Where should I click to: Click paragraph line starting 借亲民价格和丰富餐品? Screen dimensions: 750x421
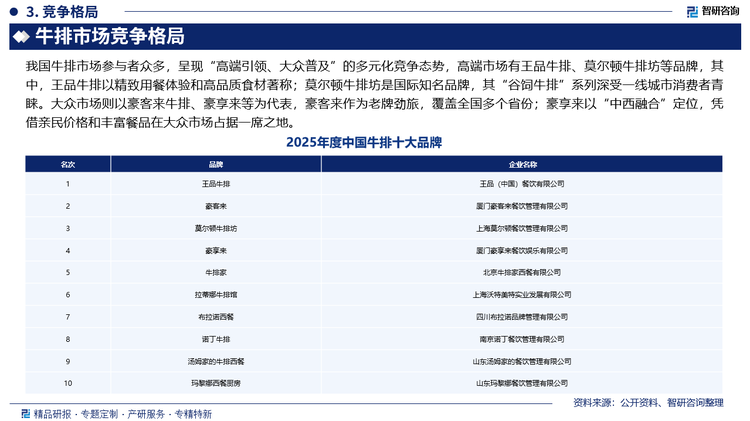[161, 122]
